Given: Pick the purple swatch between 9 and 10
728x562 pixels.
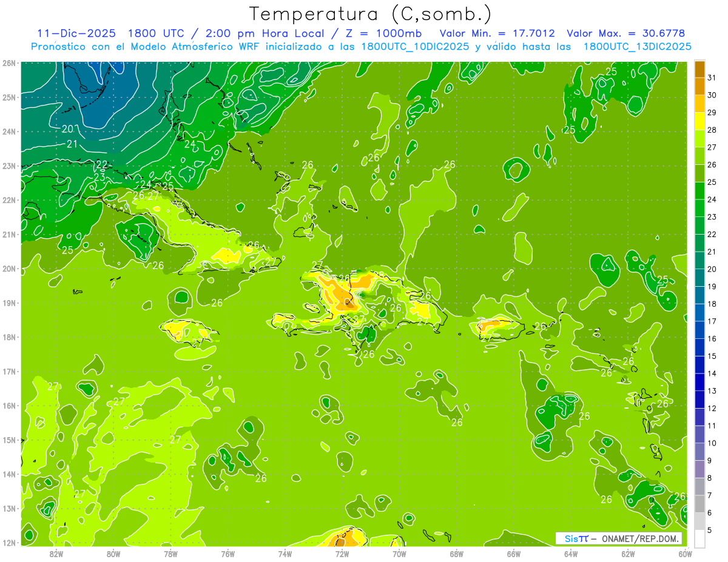Looking at the screenshot, I should 699,451.
